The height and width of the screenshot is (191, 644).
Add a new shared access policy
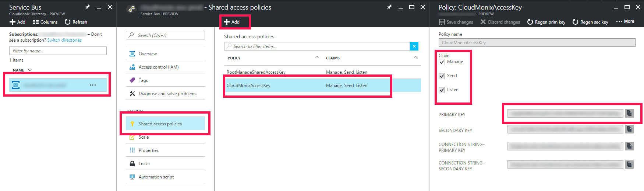pos(232,22)
